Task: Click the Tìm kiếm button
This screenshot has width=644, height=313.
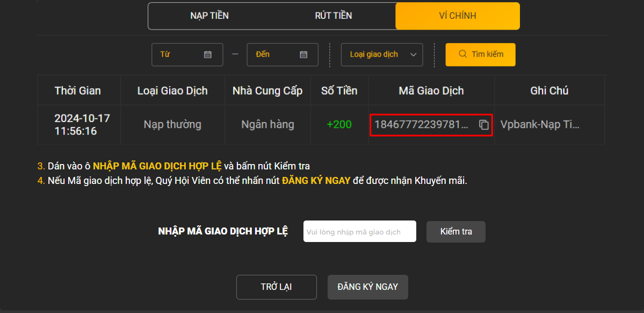Action: [x=480, y=54]
